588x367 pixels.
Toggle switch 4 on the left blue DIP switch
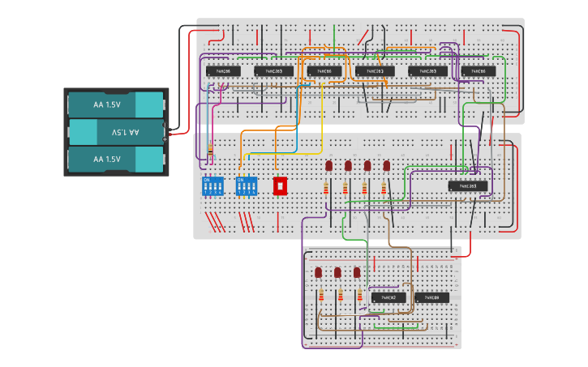[x=220, y=186]
